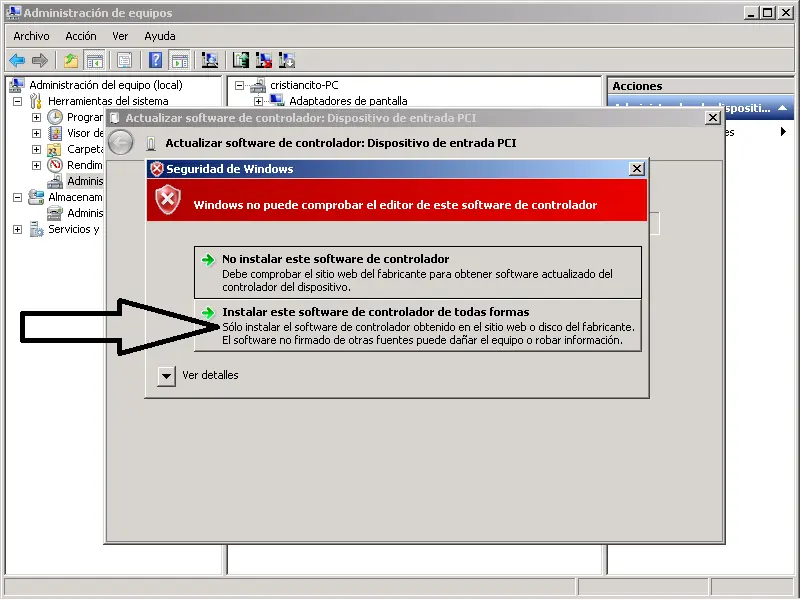Open the Ayuda menu
This screenshot has height=600, width=800.
(160, 36)
